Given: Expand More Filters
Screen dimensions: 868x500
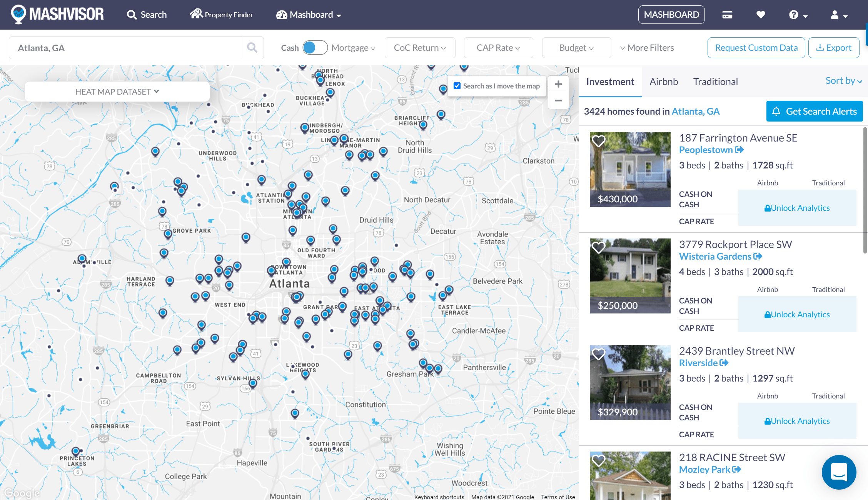Looking at the screenshot, I should [x=647, y=48].
